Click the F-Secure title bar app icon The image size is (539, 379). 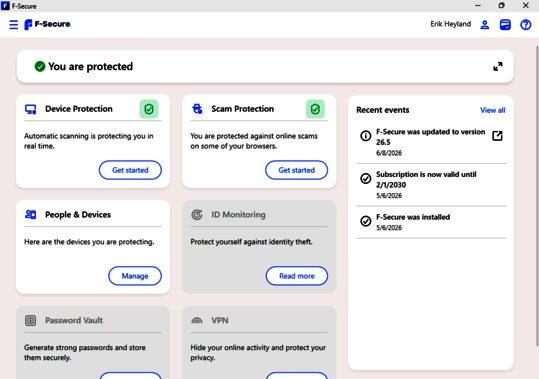(6, 6)
